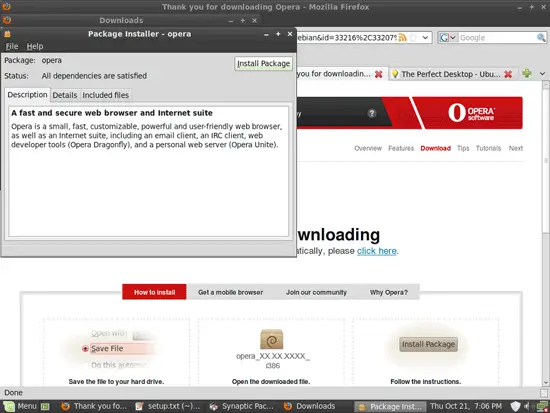Select the Save File radio button

(x=85, y=349)
